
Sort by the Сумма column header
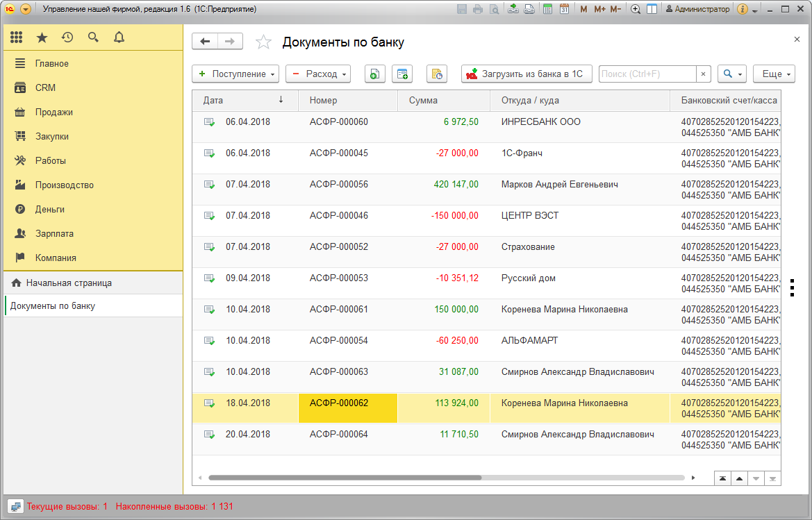(444, 101)
